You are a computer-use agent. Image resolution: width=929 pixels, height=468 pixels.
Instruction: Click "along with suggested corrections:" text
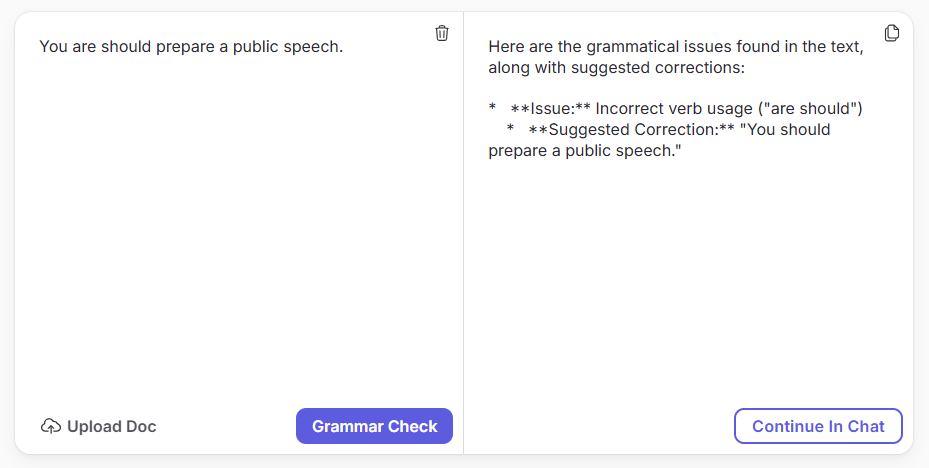tap(616, 68)
